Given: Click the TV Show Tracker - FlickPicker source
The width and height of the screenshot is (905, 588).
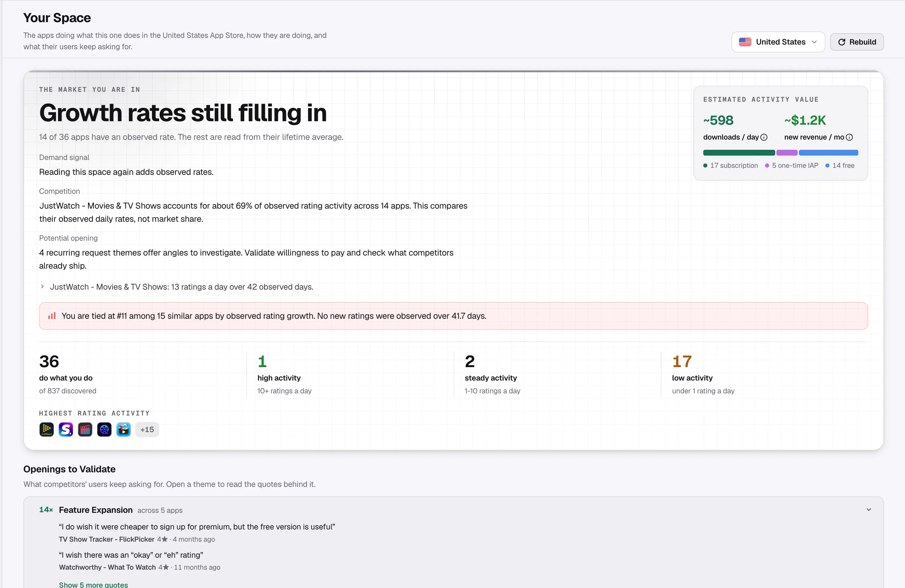Looking at the screenshot, I should [x=106, y=539].
